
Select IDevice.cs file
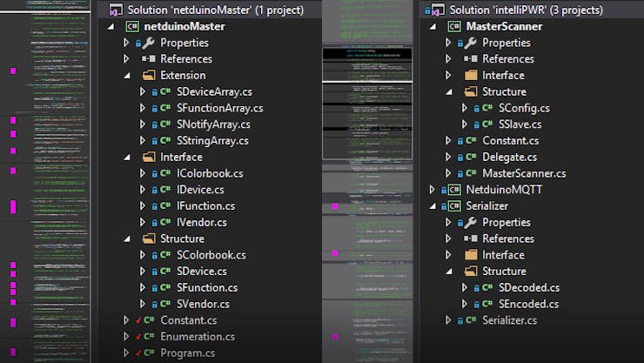200,190
